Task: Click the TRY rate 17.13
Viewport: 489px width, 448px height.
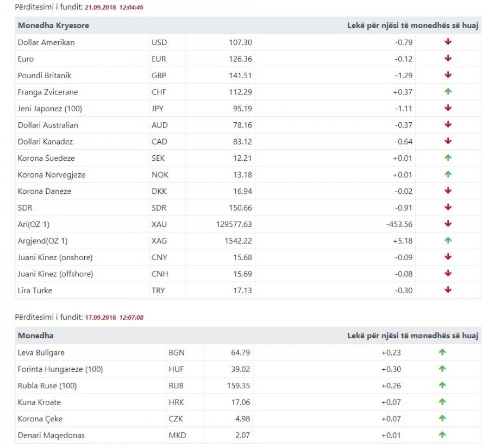Action: tap(242, 290)
